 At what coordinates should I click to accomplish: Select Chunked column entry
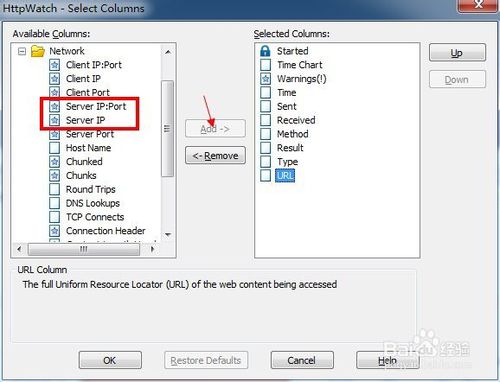(x=84, y=162)
